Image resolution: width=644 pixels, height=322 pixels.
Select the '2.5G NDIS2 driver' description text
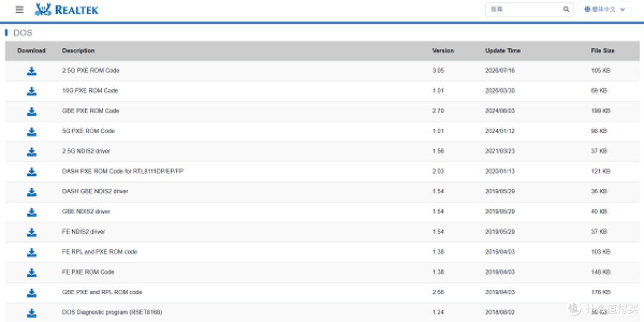coord(86,151)
